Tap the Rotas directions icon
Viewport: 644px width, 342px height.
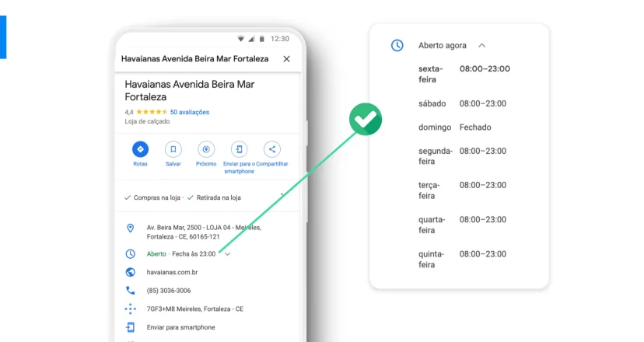point(141,149)
